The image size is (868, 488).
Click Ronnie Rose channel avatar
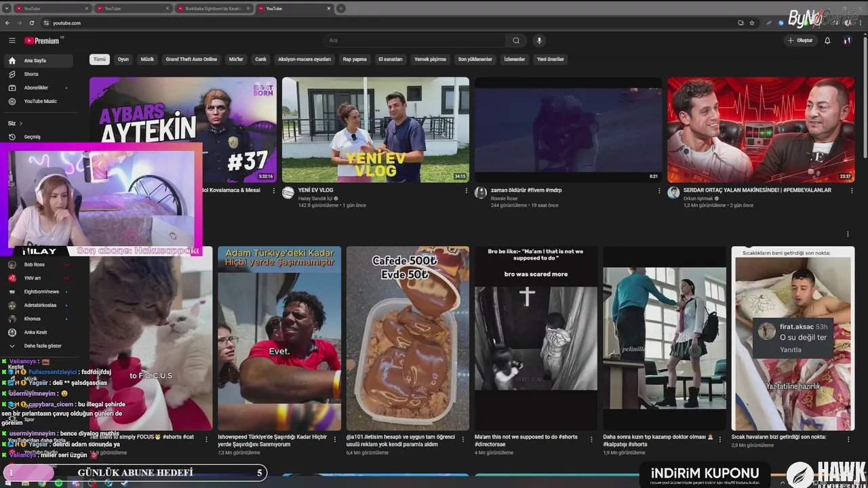coord(481,192)
